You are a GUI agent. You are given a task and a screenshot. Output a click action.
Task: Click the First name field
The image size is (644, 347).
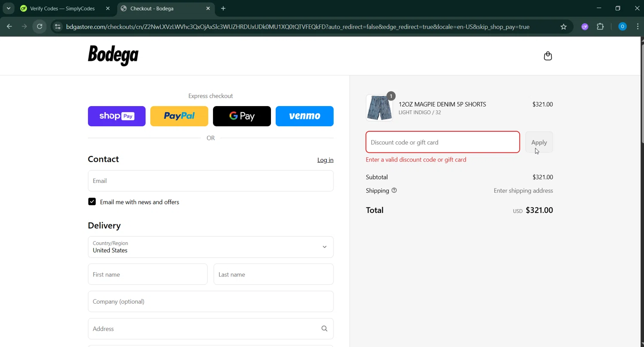[x=148, y=274]
